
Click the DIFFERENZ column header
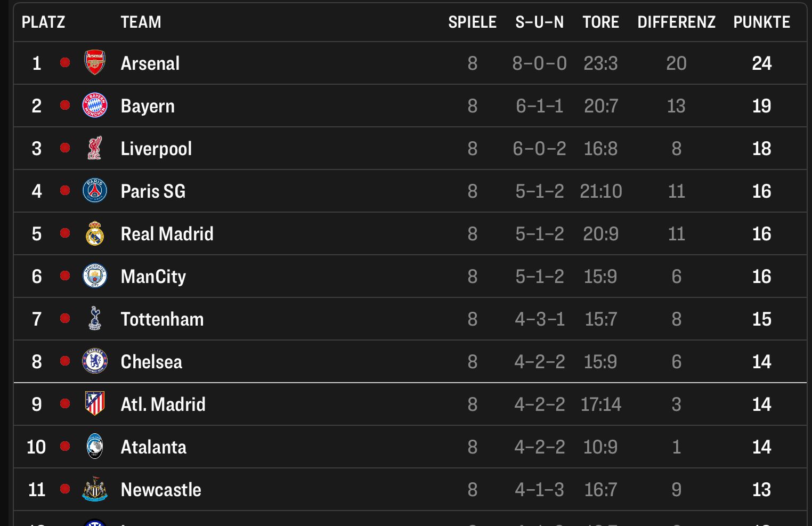[x=676, y=22]
